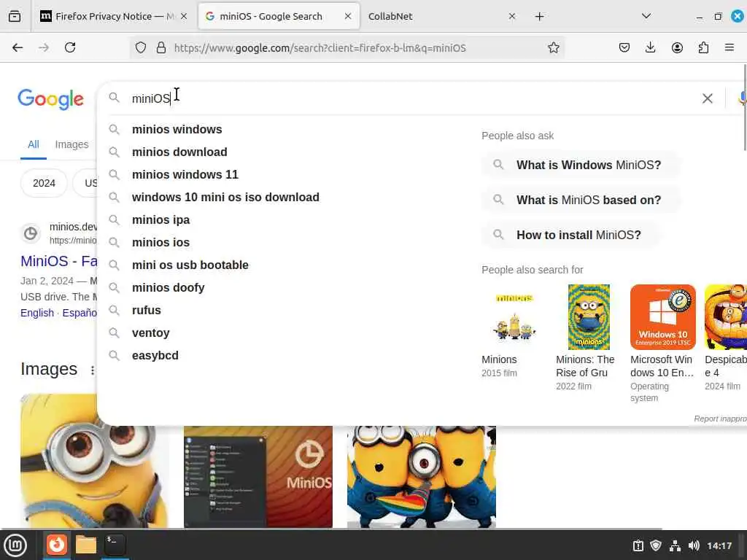Open the tracking protection shield icon
This screenshot has width=747, height=560.
(141, 47)
